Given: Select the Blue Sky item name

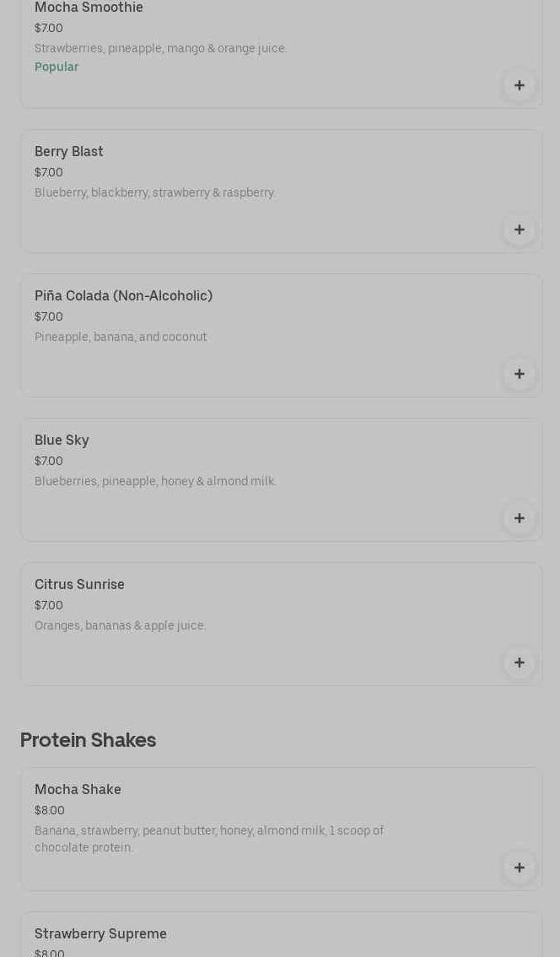Looking at the screenshot, I should pyautogui.click(x=62, y=441).
